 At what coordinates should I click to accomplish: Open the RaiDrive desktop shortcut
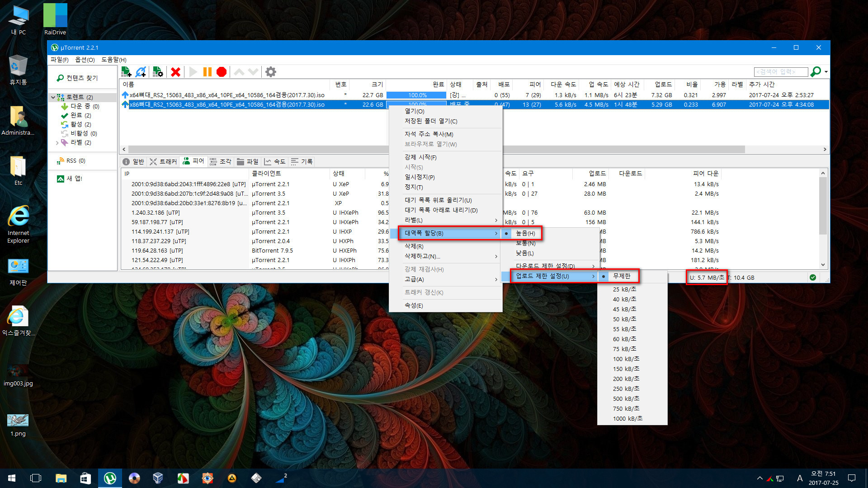point(55,19)
